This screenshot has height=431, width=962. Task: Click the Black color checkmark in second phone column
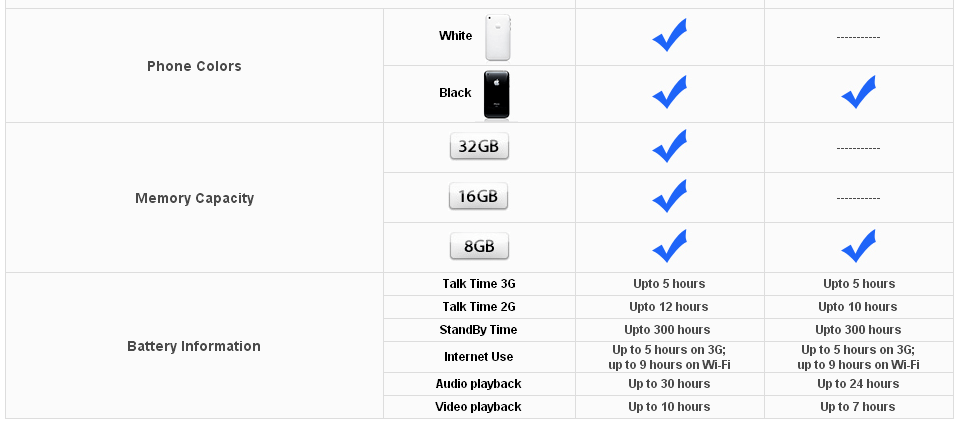[858, 93]
